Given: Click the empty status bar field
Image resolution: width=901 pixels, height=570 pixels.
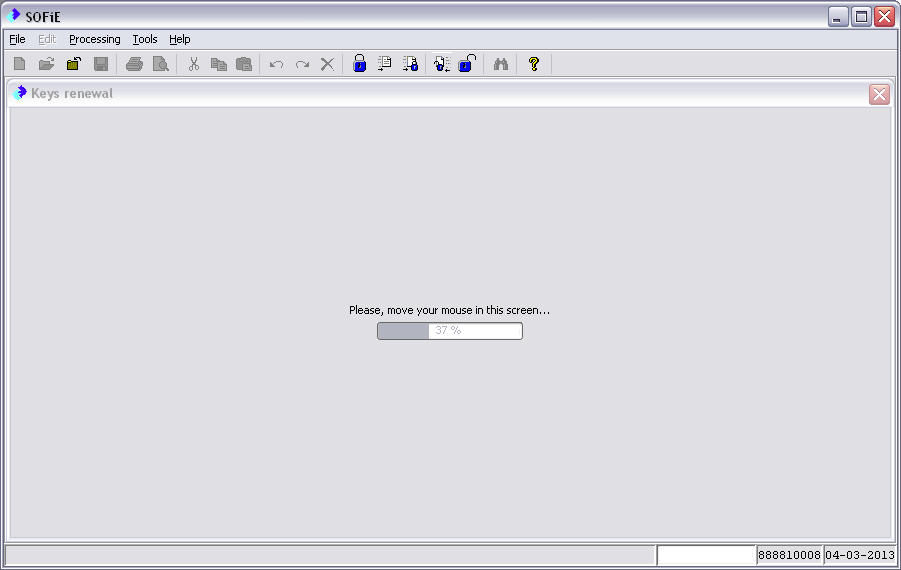Looking at the screenshot, I should [706, 555].
